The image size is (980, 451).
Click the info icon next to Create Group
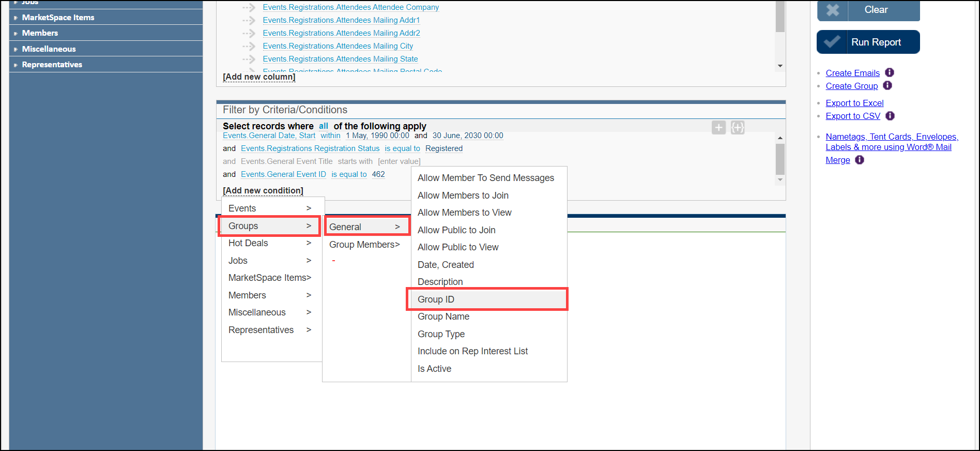pos(887,85)
